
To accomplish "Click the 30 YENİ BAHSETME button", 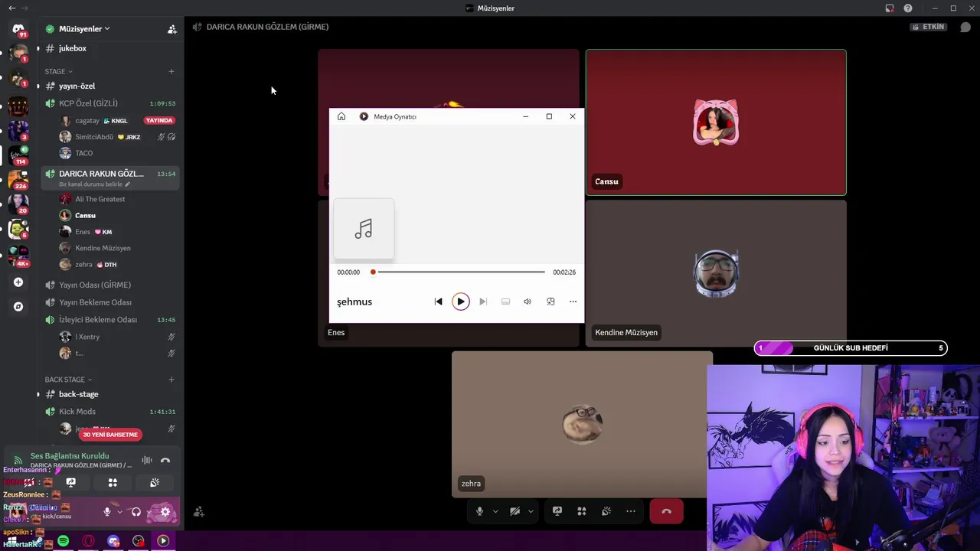I will (x=110, y=435).
